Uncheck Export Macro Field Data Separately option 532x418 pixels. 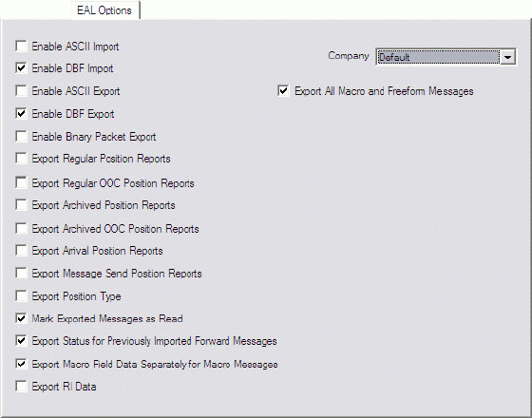21,364
